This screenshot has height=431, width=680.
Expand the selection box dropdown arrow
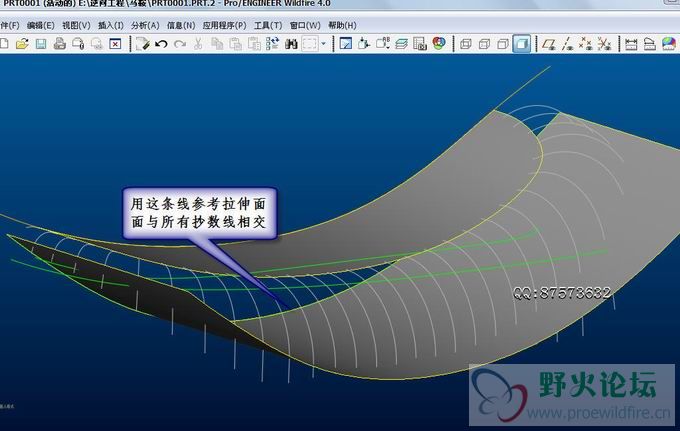coord(324,43)
